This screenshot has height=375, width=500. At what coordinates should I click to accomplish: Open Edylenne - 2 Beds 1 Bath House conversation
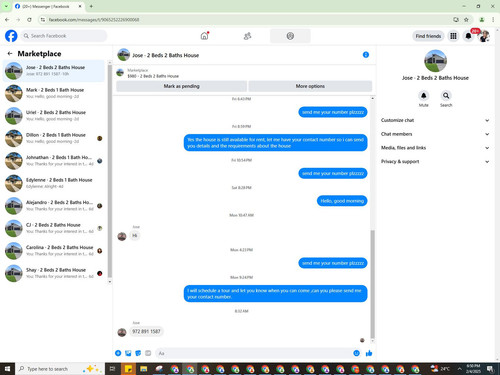(x=54, y=183)
